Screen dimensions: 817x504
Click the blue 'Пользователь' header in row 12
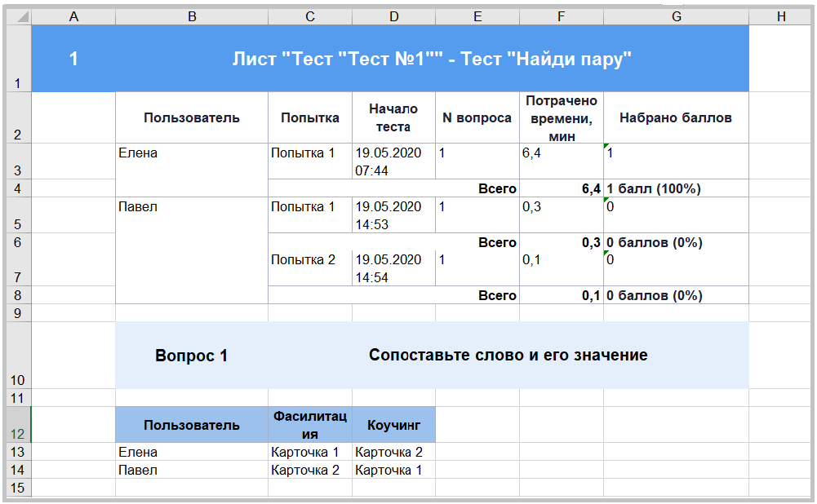(x=192, y=425)
